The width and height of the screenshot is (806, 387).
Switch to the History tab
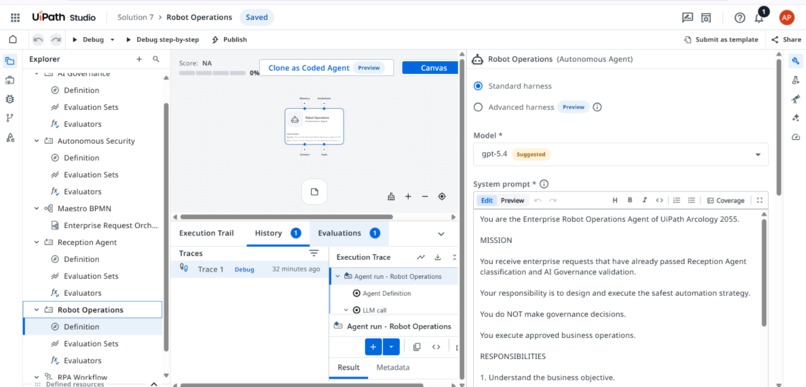point(278,233)
